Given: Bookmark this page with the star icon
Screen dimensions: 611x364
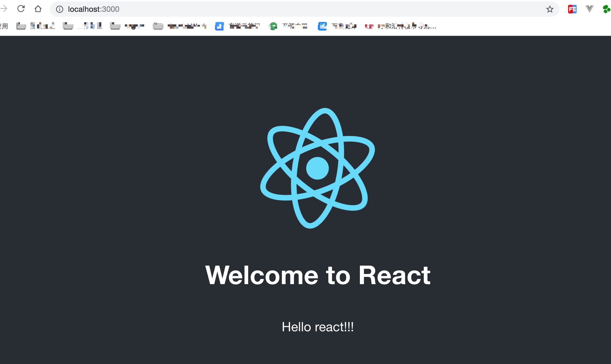Looking at the screenshot, I should click(x=550, y=9).
